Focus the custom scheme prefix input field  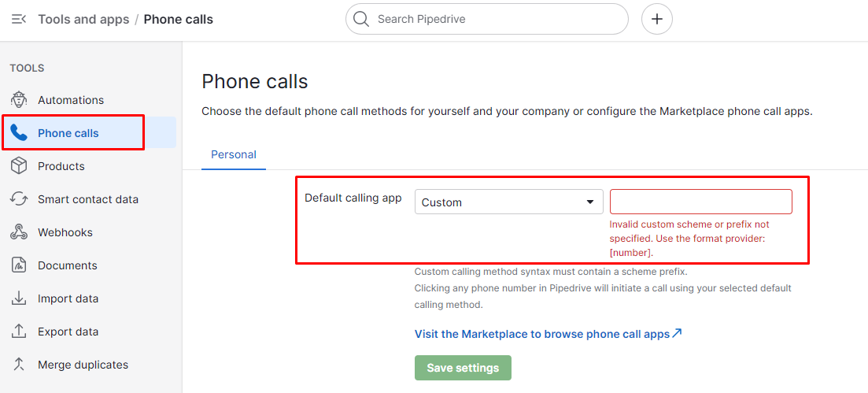(701, 202)
